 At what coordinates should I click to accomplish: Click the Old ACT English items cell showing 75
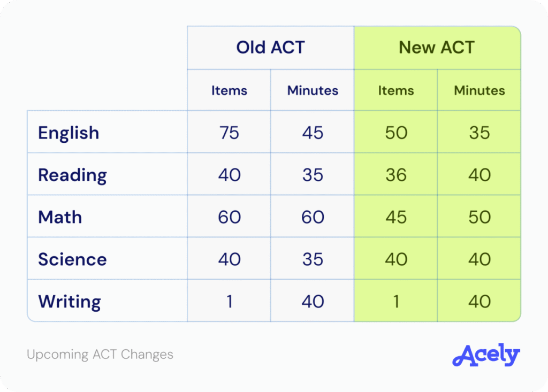(x=229, y=133)
